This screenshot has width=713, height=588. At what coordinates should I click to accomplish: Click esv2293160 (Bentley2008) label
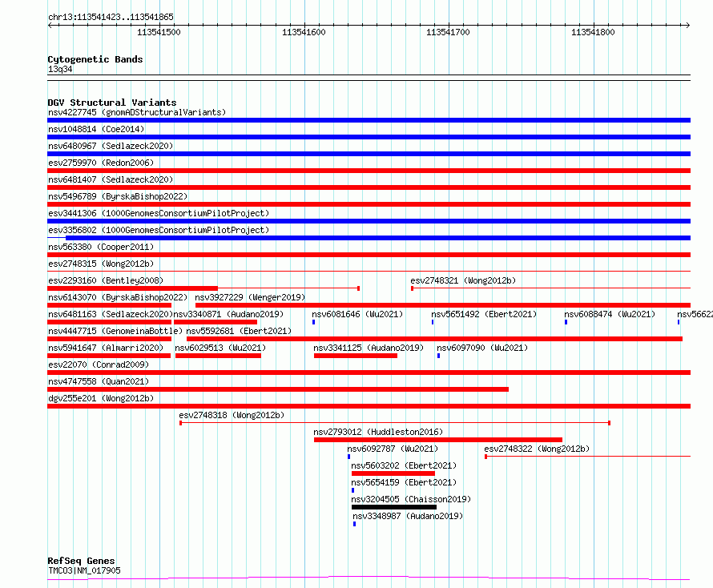click(106, 280)
